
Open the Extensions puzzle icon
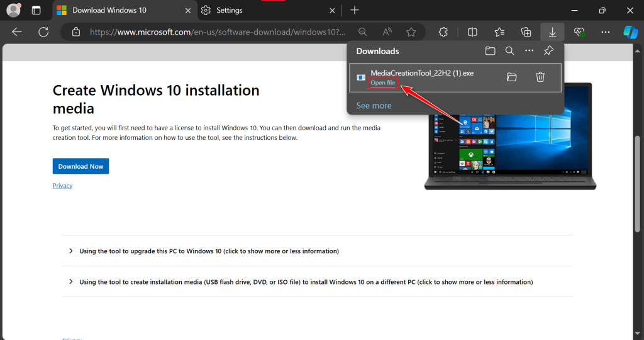[443, 32]
